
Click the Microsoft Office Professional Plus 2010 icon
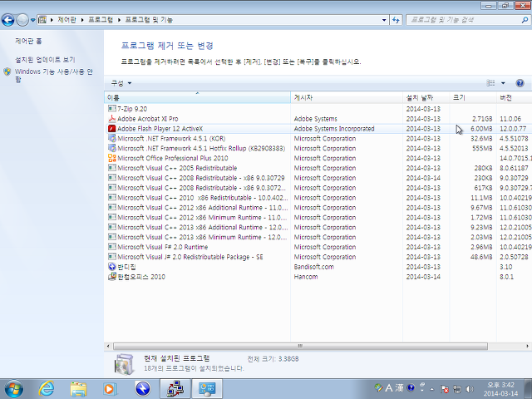112,158
